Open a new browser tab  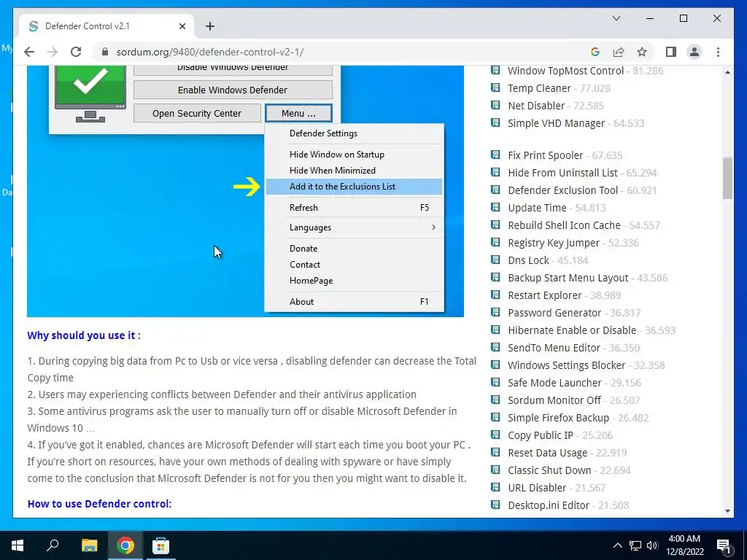[210, 26]
